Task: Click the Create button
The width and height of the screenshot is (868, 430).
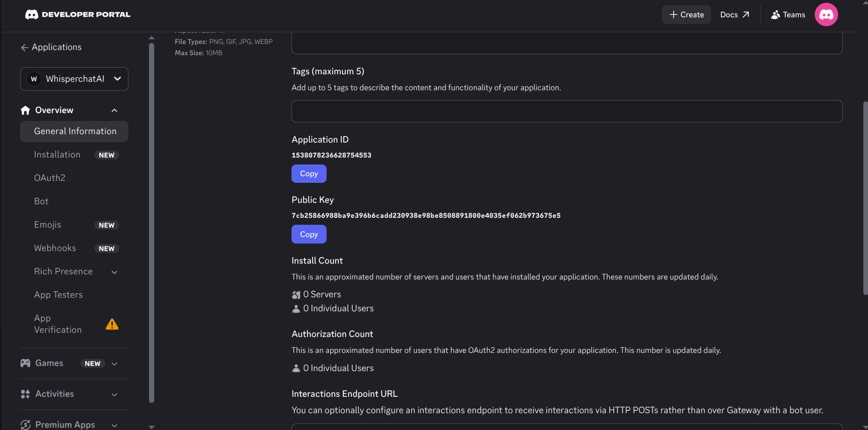Action: [686, 14]
